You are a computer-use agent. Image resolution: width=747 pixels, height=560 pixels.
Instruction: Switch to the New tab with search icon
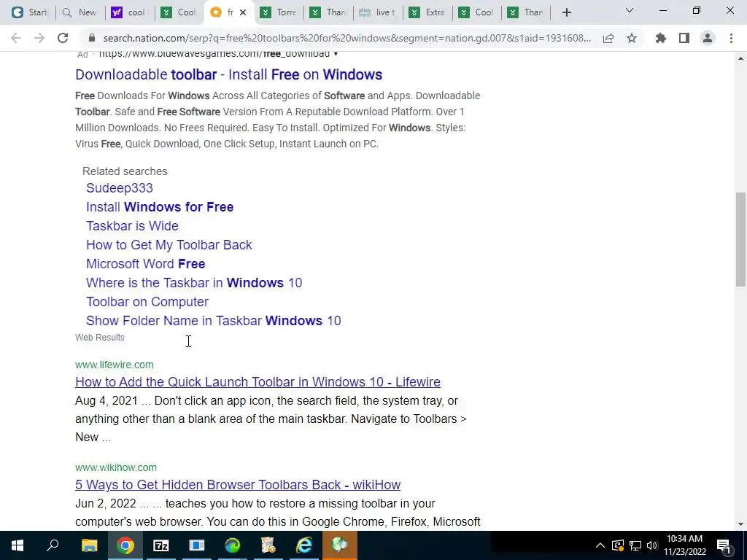point(80,12)
